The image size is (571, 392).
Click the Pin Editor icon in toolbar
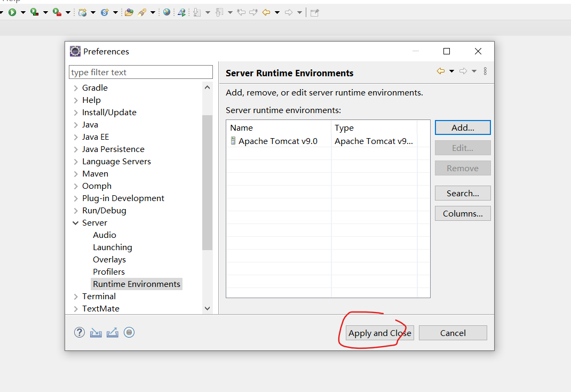pos(315,13)
